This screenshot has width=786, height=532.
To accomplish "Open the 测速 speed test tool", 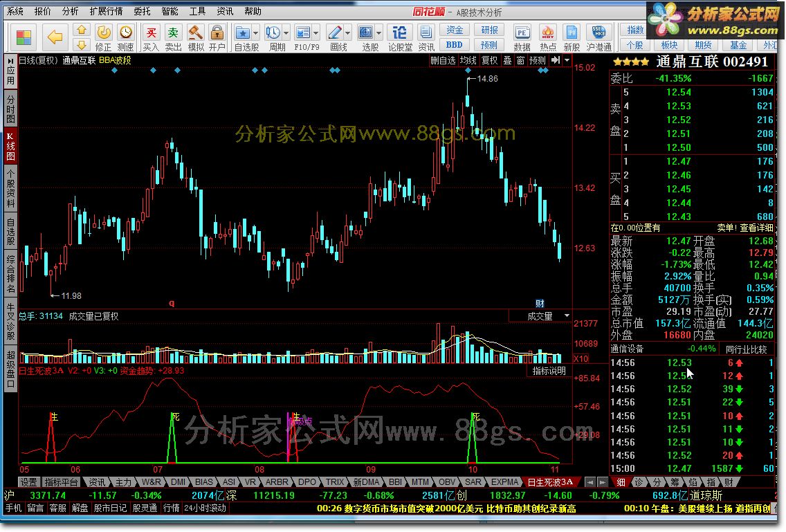I will tap(126, 37).
